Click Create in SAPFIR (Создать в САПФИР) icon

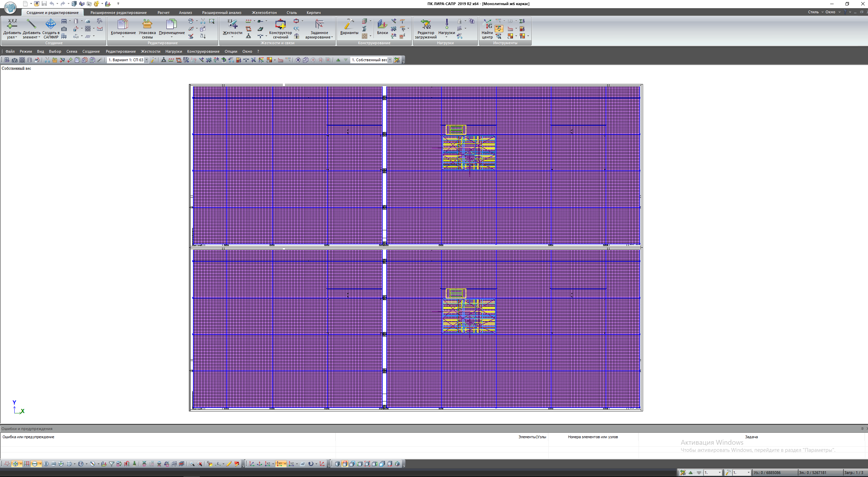(50, 24)
